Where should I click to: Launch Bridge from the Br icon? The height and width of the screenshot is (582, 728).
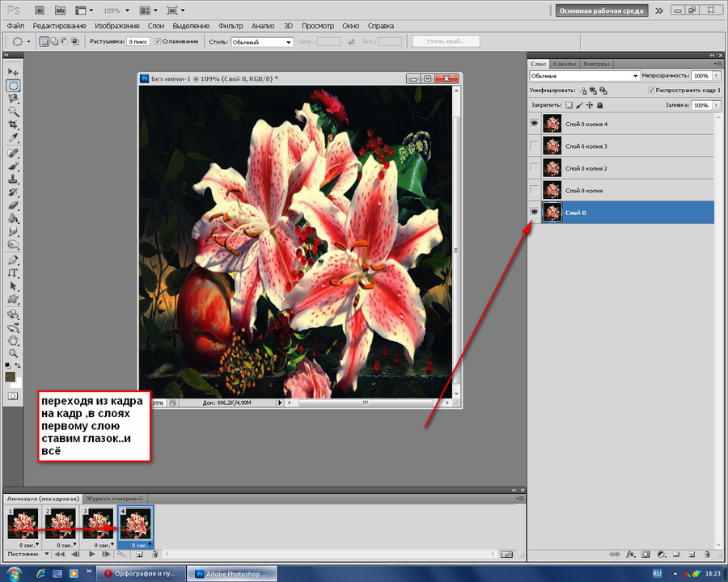[40, 11]
